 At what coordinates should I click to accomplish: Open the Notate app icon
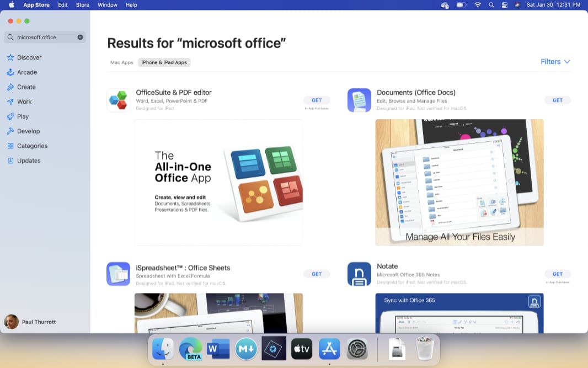pos(359,274)
